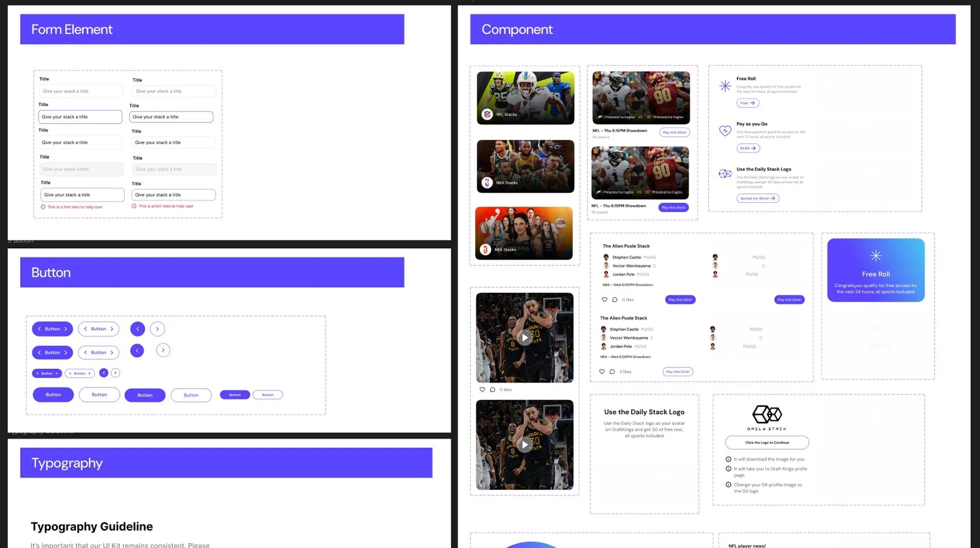Select the 'Button' section header
This screenshot has height=548, width=980.
[212, 273]
